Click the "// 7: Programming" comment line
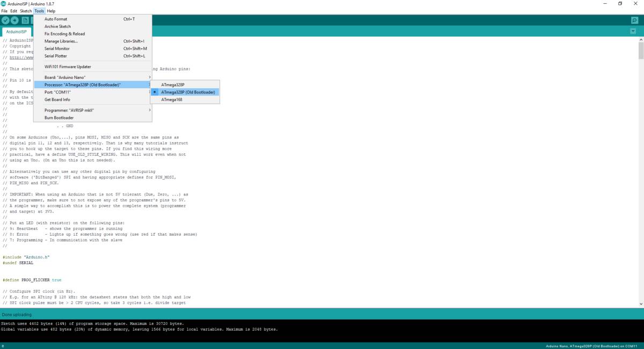 62,240
